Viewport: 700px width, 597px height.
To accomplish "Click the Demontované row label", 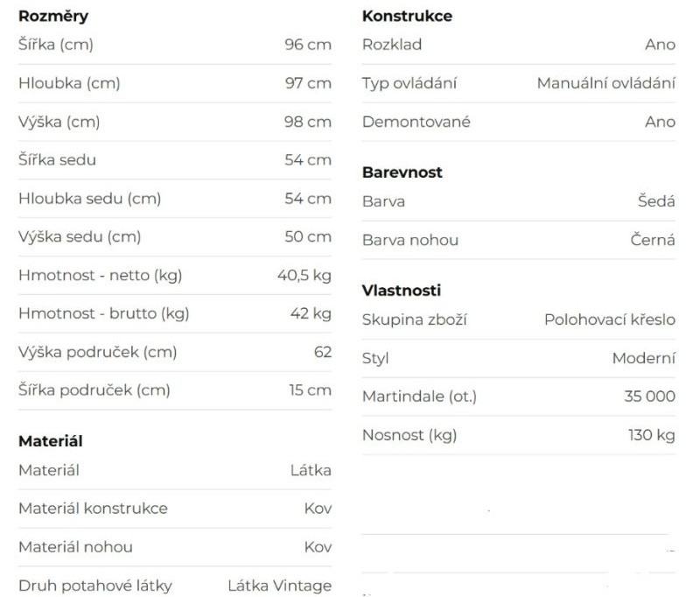I will (416, 122).
